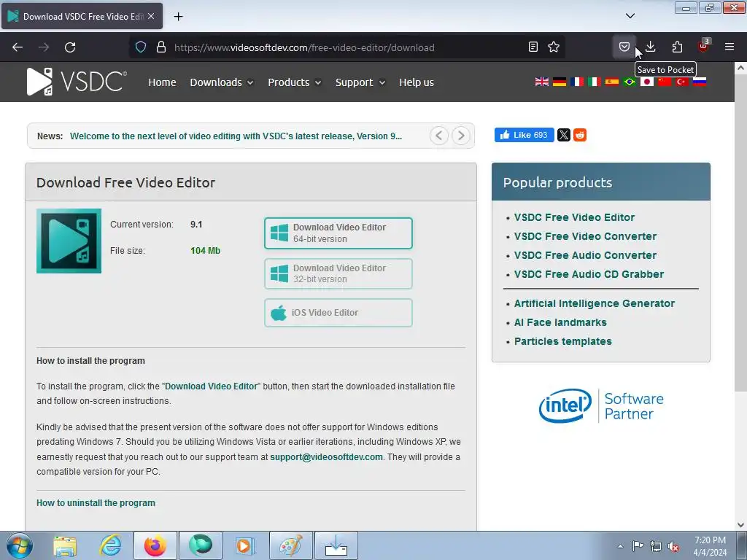Expand the Products menu dropdown
The width and height of the screenshot is (747, 560).
point(295,82)
